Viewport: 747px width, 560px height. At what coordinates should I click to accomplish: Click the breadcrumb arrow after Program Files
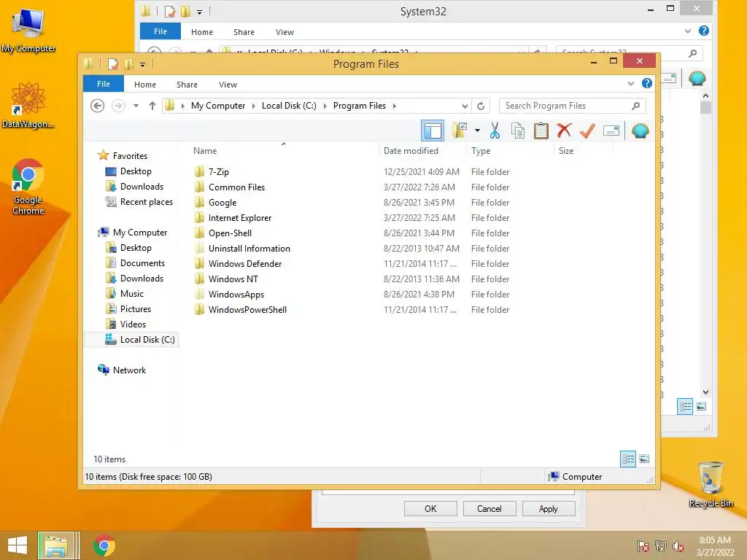coord(395,106)
